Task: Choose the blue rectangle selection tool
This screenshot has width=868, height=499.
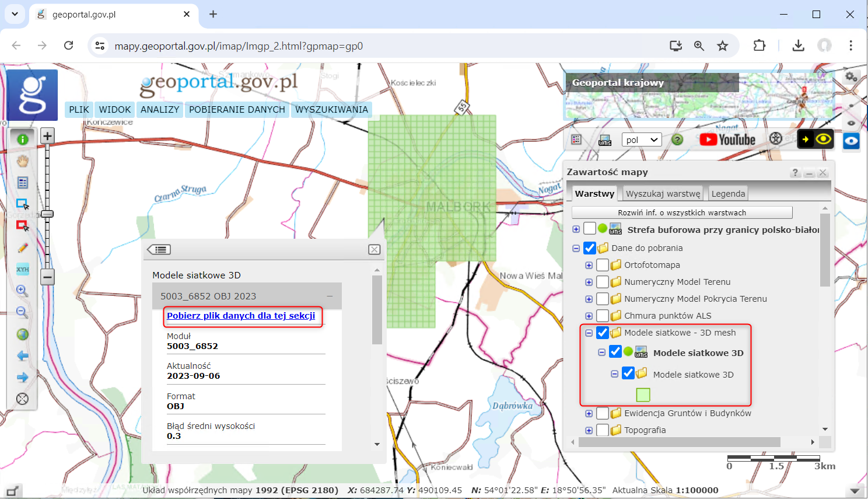Action: pos(23,204)
